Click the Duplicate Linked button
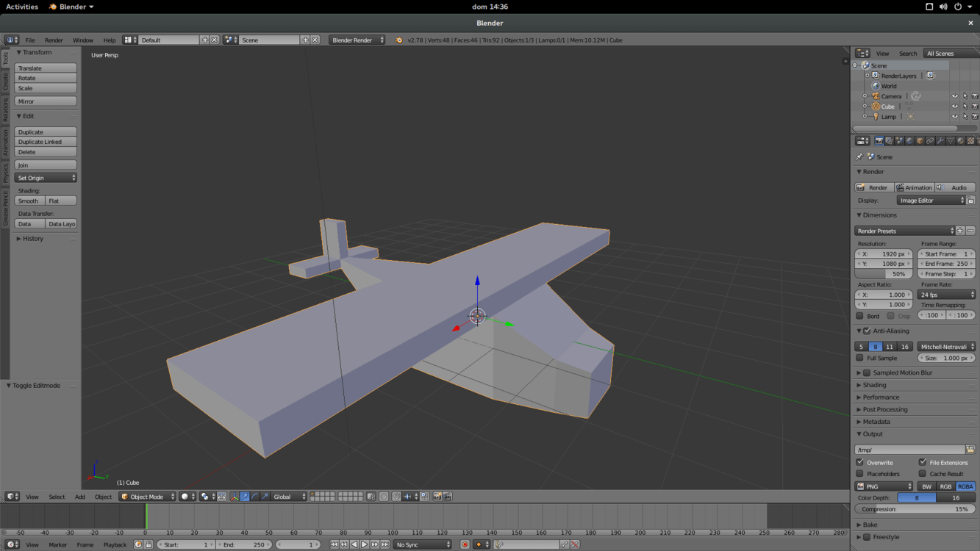 (x=46, y=142)
